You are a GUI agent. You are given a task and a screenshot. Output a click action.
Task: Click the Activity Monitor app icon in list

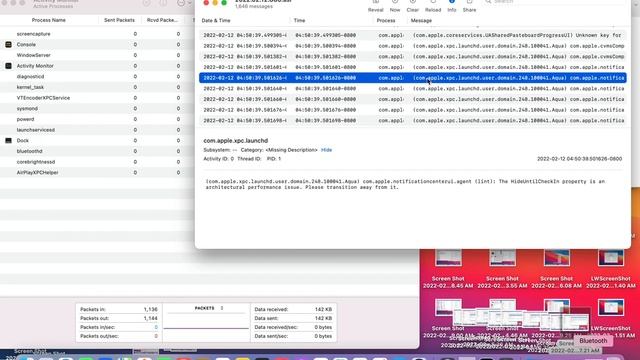(x=9, y=66)
